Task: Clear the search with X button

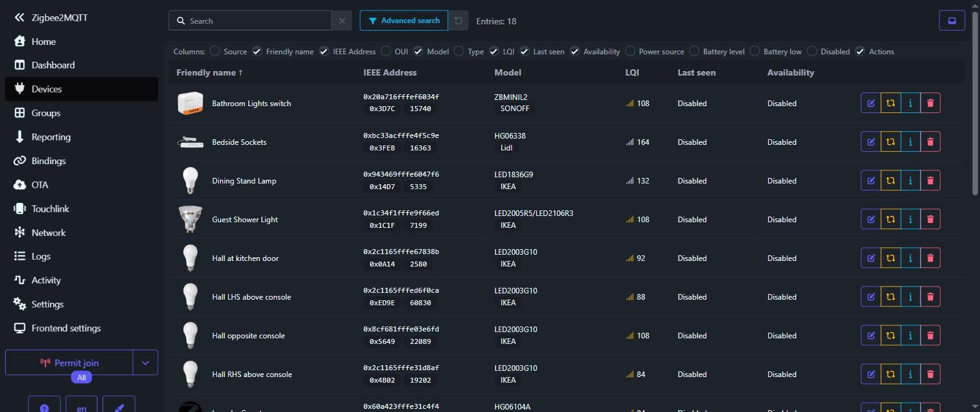Action: (x=342, y=21)
